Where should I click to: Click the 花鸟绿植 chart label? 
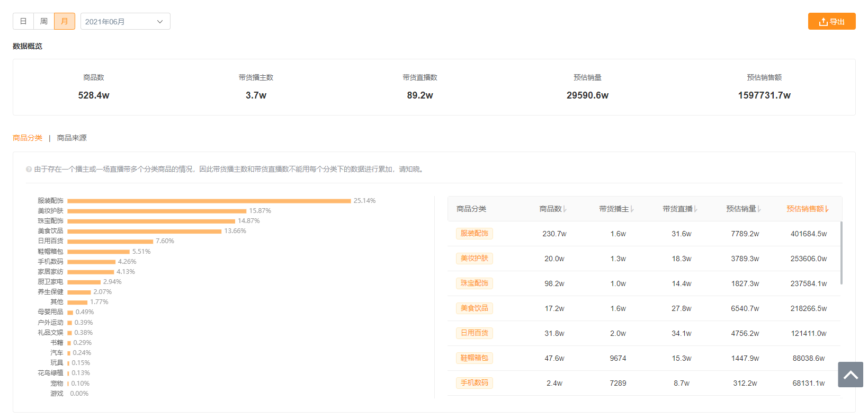(50, 373)
